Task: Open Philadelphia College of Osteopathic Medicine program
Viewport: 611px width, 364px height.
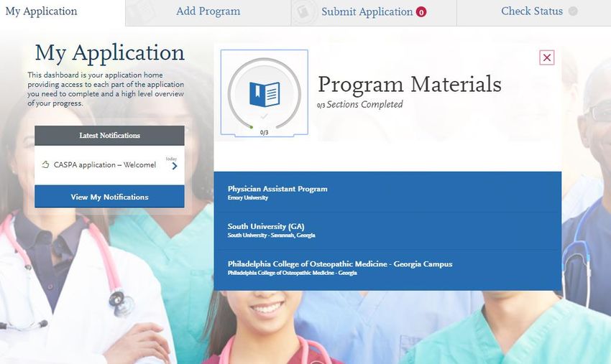Action: click(387, 269)
